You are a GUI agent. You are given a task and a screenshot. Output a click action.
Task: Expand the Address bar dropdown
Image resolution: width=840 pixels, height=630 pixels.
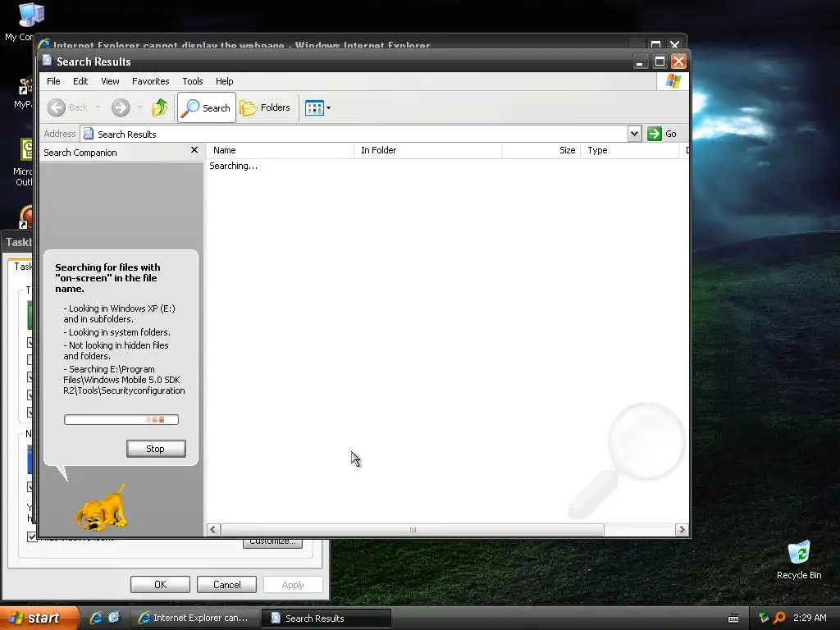pos(634,134)
